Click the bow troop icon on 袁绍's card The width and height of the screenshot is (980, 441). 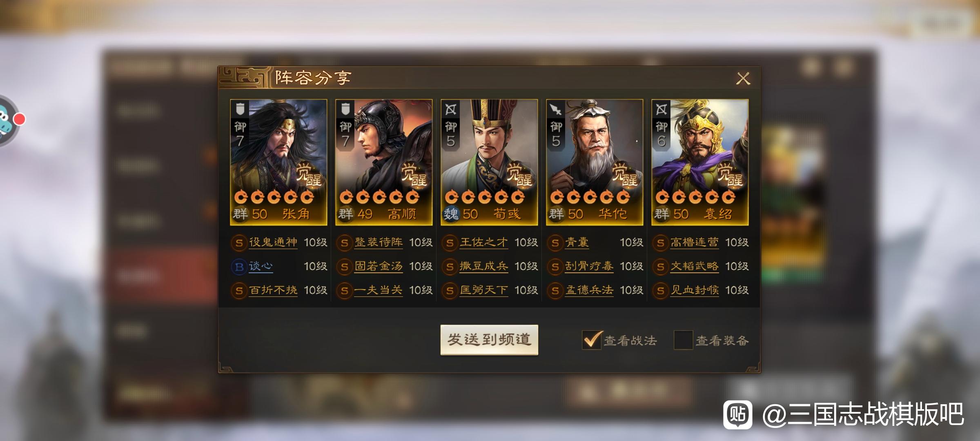coord(661,109)
